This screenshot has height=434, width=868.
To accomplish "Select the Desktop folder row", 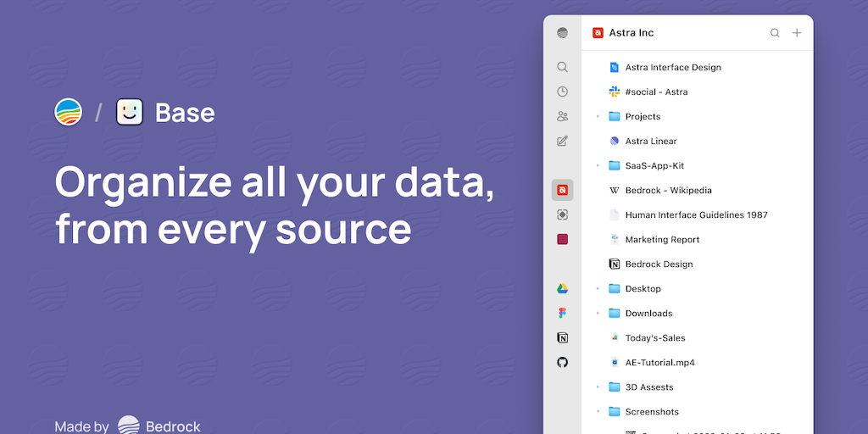I will (x=698, y=288).
